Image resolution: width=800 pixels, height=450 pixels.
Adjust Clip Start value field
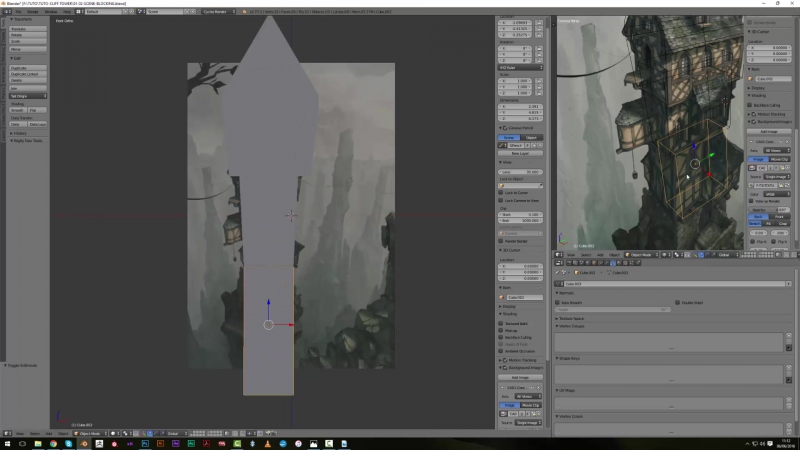pyautogui.click(x=520, y=215)
